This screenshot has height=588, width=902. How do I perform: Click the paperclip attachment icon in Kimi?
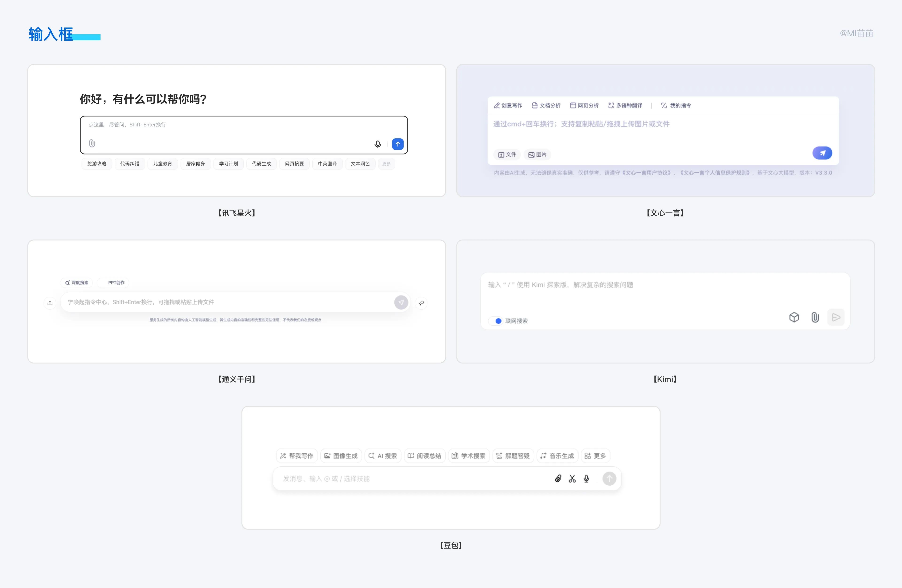(x=815, y=317)
